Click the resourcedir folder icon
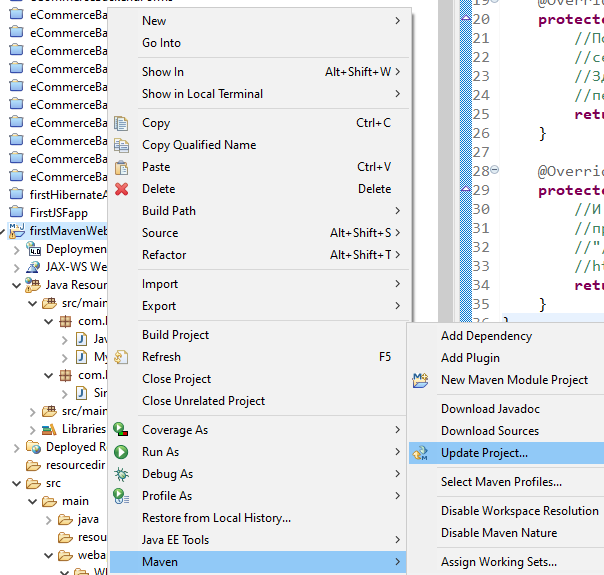 pyautogui.click(x=33, y=465)
